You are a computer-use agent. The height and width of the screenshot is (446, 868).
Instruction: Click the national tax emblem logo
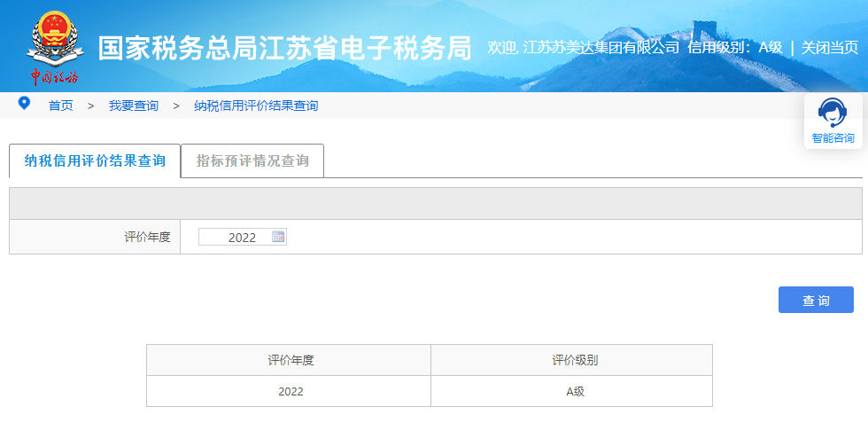(55, 46)
